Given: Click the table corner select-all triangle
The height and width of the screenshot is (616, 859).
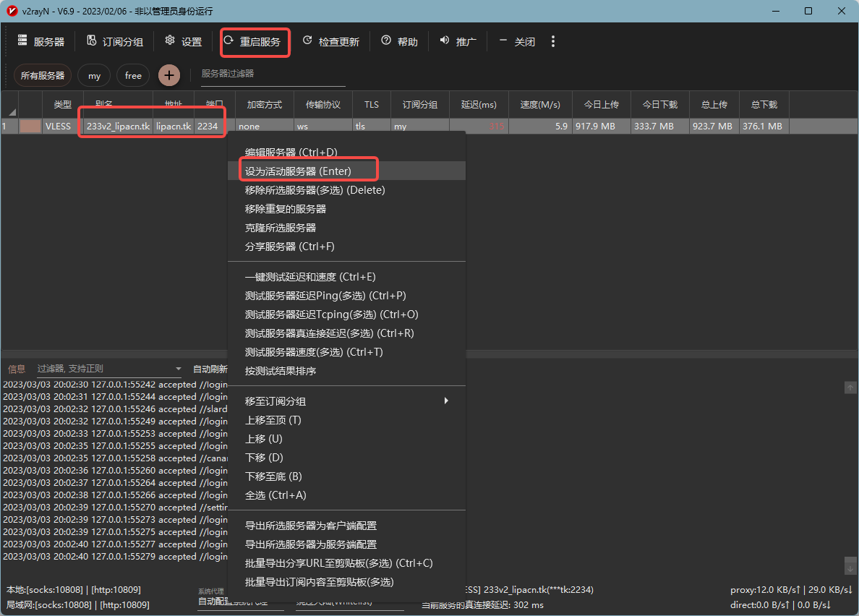Looking at the screenshot, I should point(12,111).
